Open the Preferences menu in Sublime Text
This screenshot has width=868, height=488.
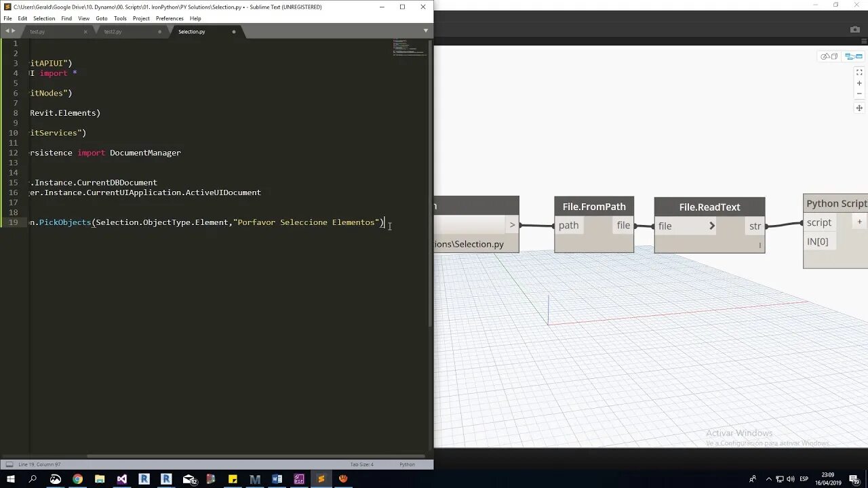tap(170, 18)
